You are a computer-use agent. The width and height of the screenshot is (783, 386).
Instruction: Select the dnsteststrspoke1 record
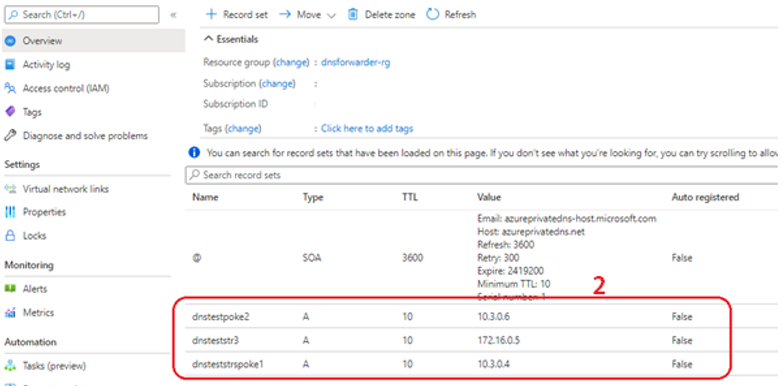pyautogui.click(x=228, y=365)
